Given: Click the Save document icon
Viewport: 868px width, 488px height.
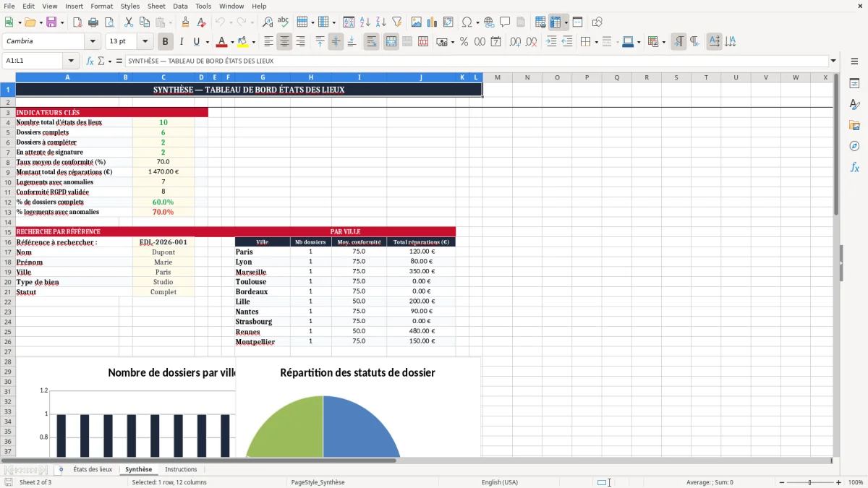Looking at the screenshot, I should point(51,22).
